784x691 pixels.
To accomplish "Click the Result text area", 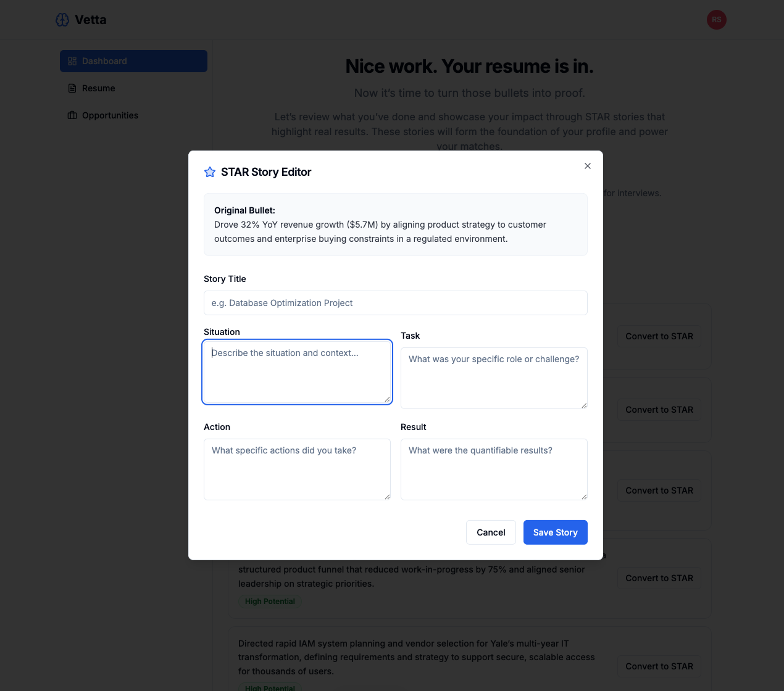I will [x=493, y=468].
